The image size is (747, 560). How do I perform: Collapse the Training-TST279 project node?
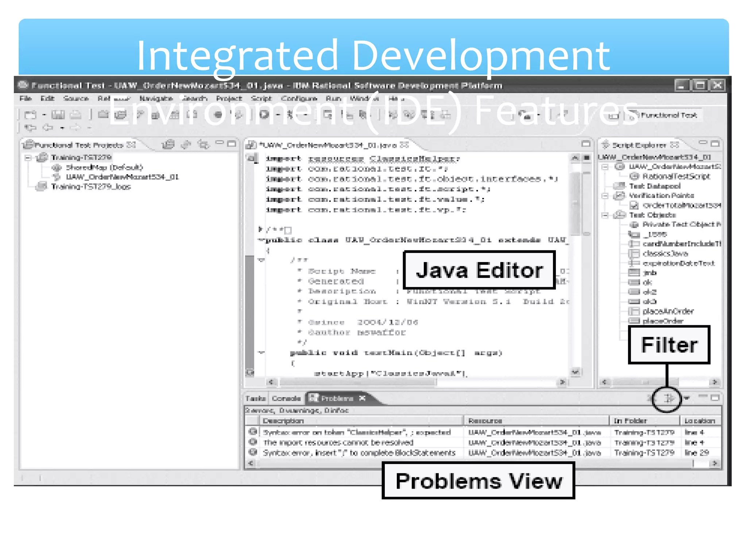(28, 157)
